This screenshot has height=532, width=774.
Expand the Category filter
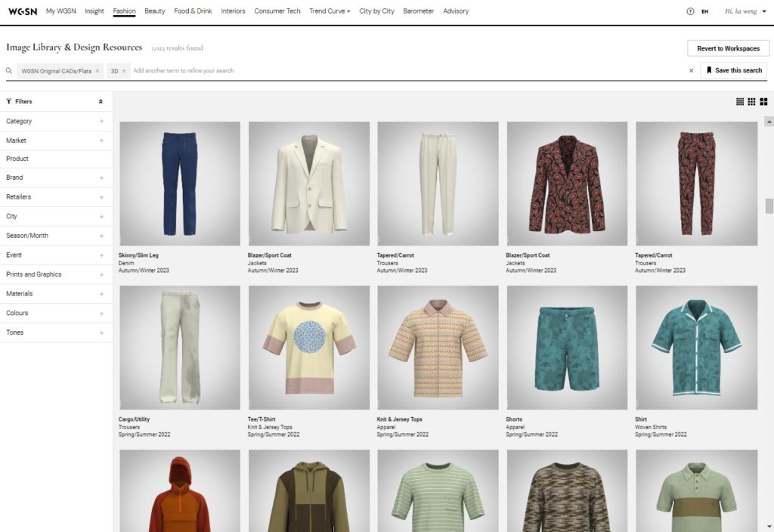click(x=102, y=121)
